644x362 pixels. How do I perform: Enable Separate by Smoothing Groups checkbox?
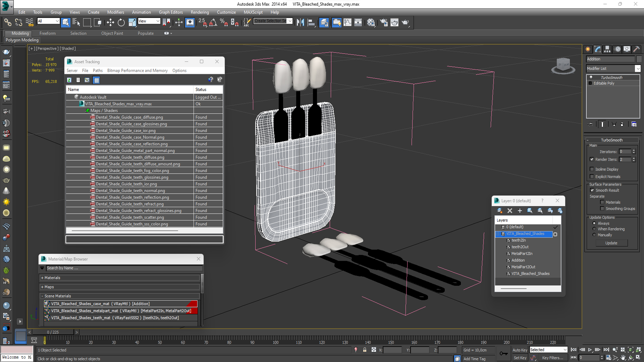click(x=602, y=208)
